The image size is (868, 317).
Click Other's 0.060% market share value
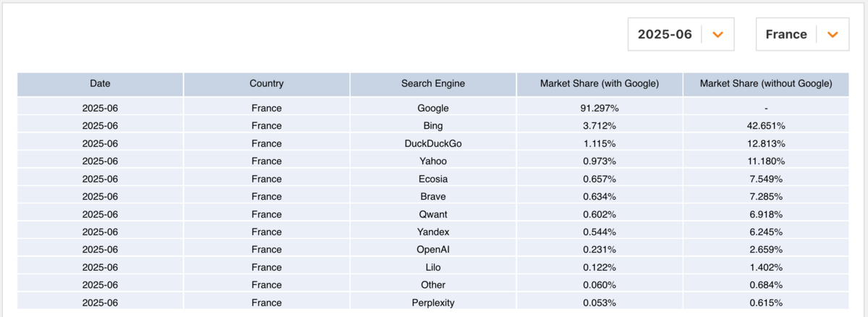[x=600, y=285]
